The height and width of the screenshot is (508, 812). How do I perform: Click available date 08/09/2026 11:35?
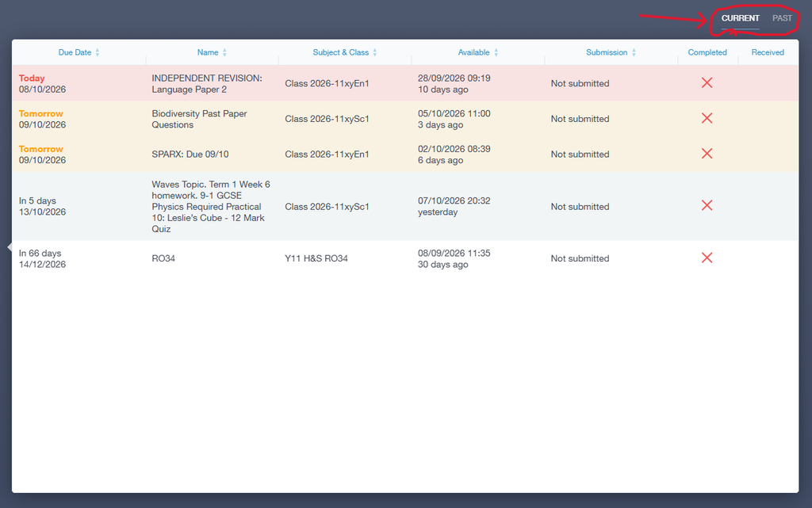[454, 253]
